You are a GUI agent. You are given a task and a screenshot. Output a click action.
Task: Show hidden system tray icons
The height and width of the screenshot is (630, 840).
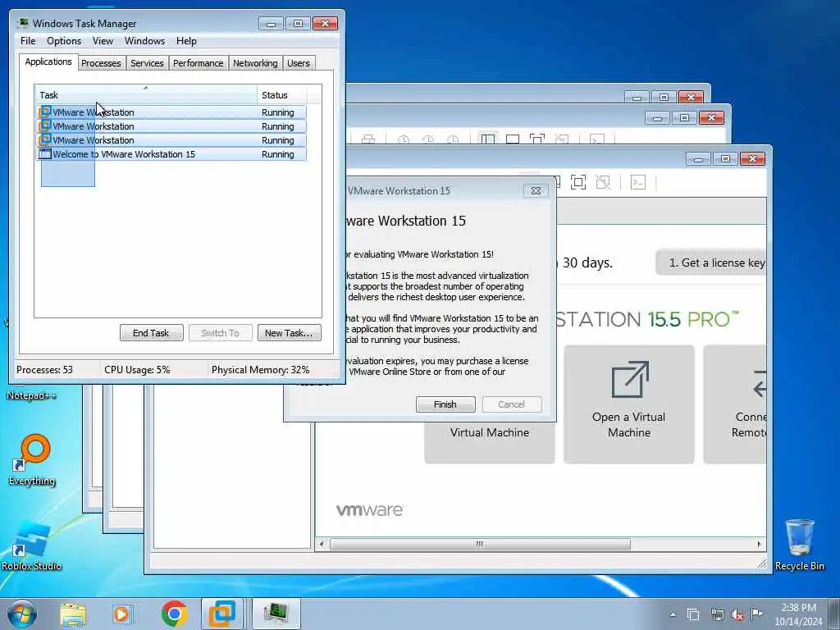[673, 614]
